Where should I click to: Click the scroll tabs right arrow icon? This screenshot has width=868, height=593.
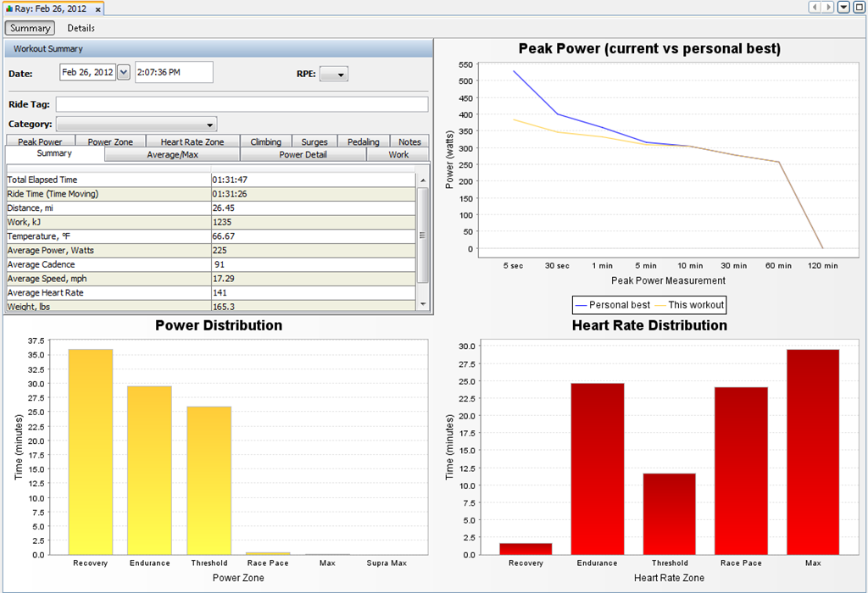pyautogui.click(x=827, y=7)
